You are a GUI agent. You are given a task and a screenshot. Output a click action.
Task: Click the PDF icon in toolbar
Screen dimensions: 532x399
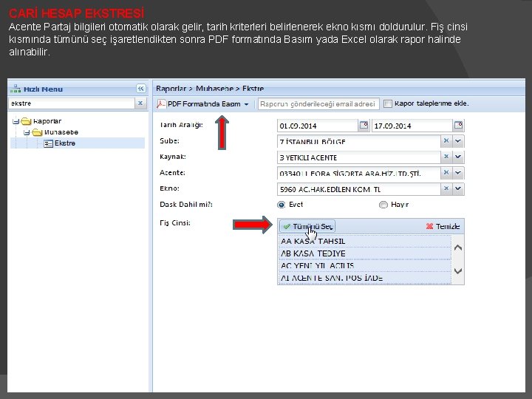pos(161,104)
